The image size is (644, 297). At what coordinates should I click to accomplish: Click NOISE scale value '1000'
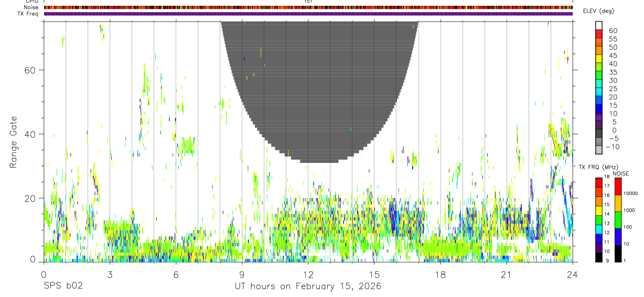[630, 210]
